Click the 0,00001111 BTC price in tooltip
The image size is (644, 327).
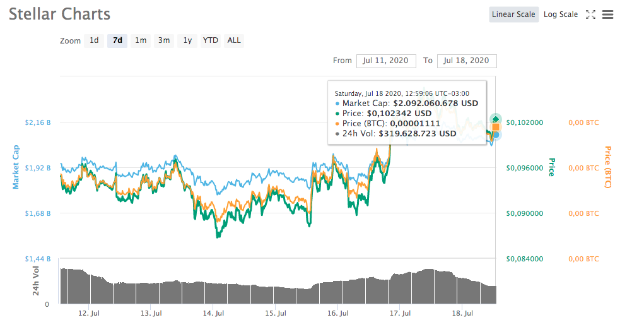point(415,123)
